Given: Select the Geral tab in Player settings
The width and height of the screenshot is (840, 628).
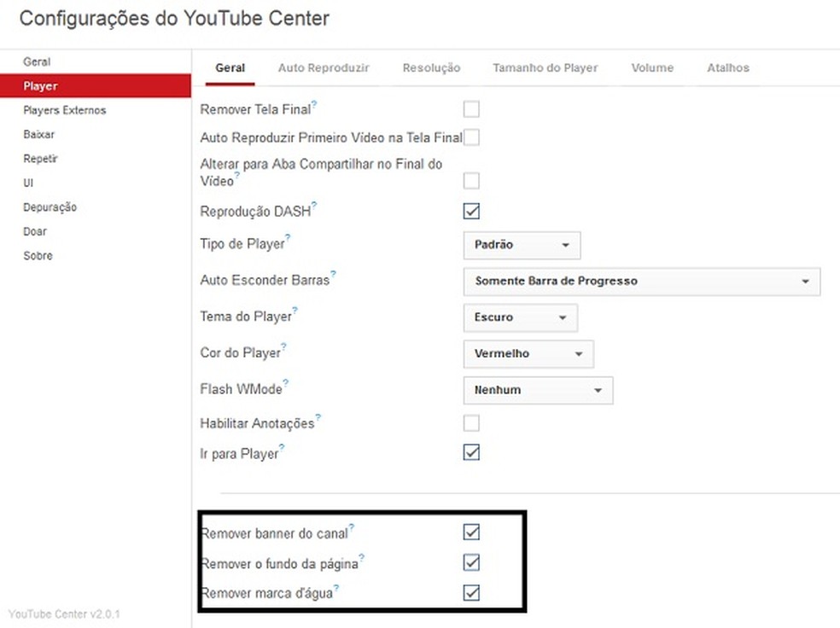Looking at the screenshot, I should pos(230,68).
